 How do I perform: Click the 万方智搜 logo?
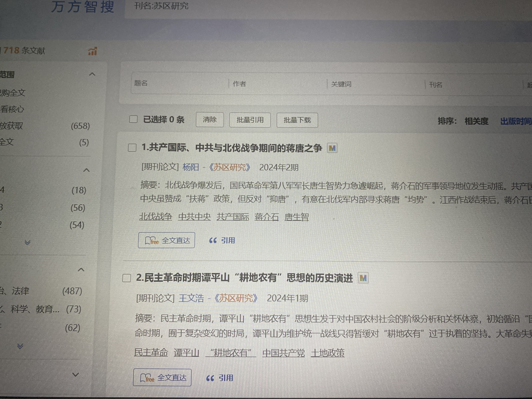(x=82, y=6)
